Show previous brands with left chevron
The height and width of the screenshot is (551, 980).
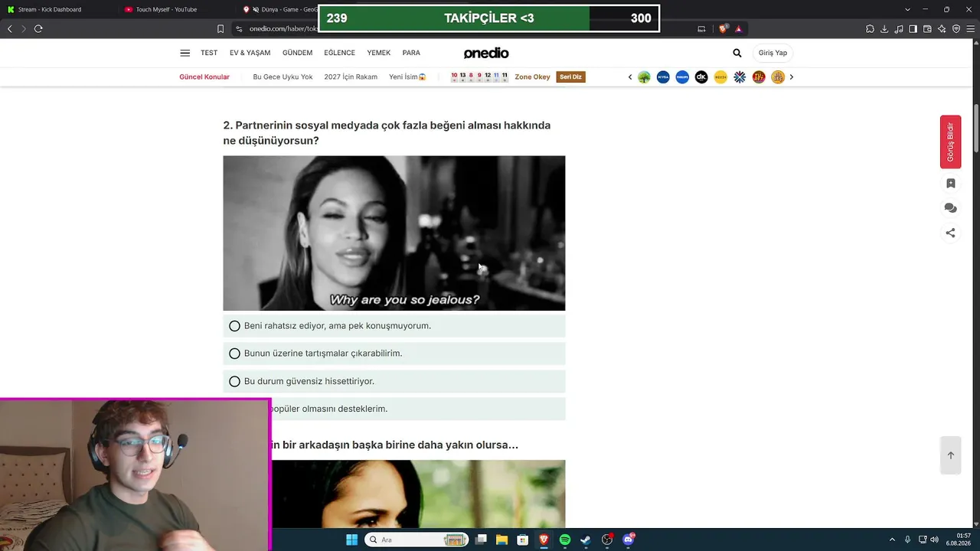630,77
